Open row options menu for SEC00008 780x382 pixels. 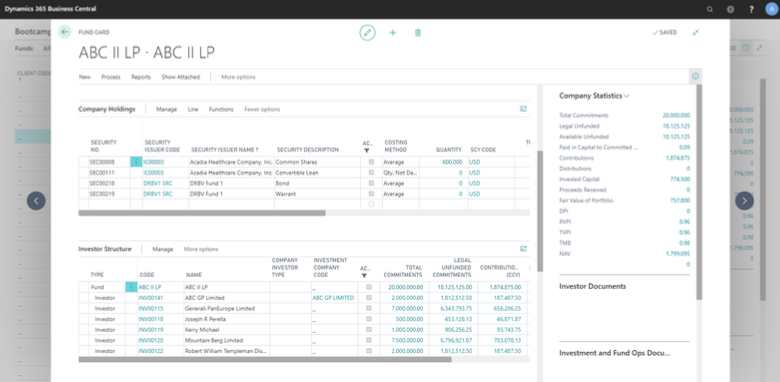click(x=136, y=162)
